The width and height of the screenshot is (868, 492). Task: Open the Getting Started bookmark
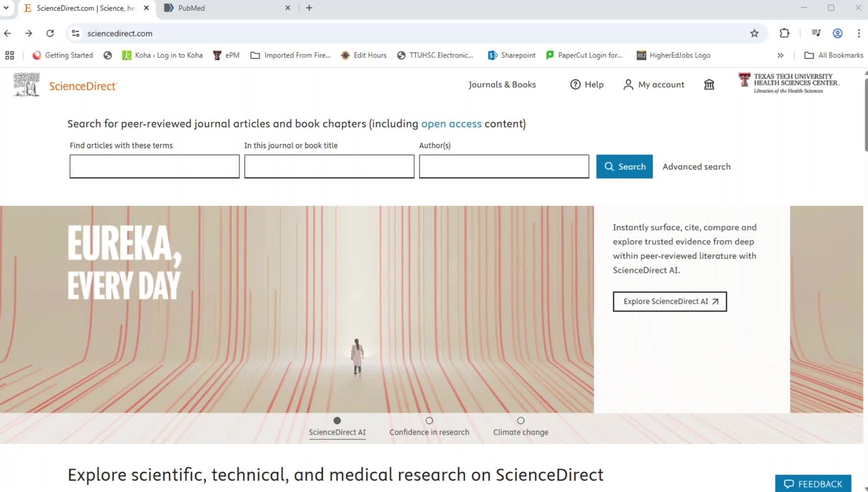62,55
